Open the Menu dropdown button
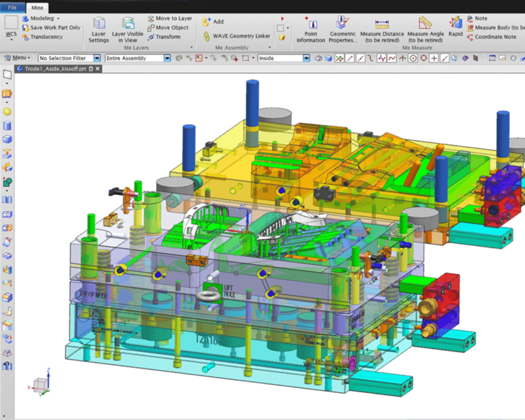525x420 pixels. 22,58
